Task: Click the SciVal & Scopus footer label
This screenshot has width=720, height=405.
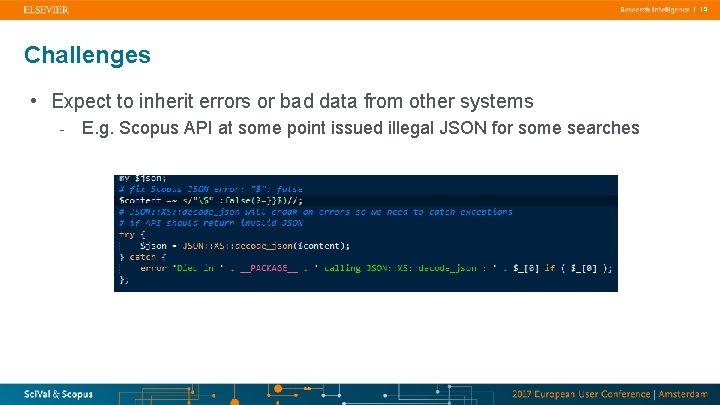Action: click(x=58, y=394)
